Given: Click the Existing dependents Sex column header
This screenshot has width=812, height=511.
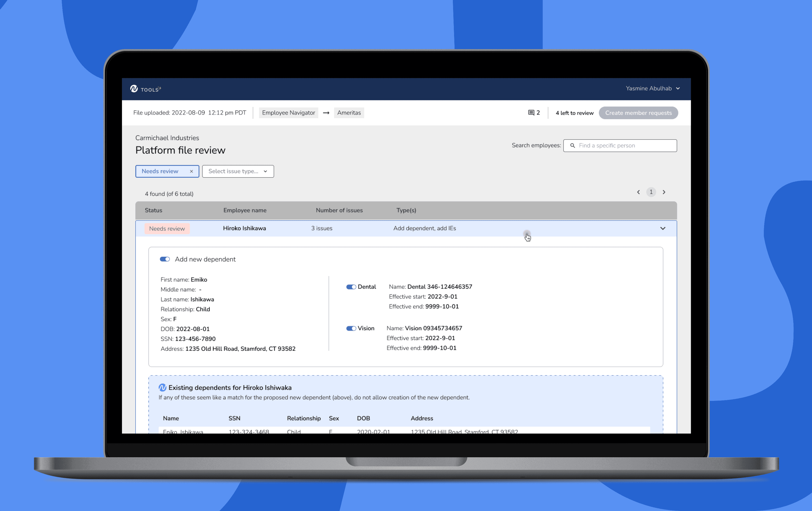Looking at the screenshot, I should [334, 418].
